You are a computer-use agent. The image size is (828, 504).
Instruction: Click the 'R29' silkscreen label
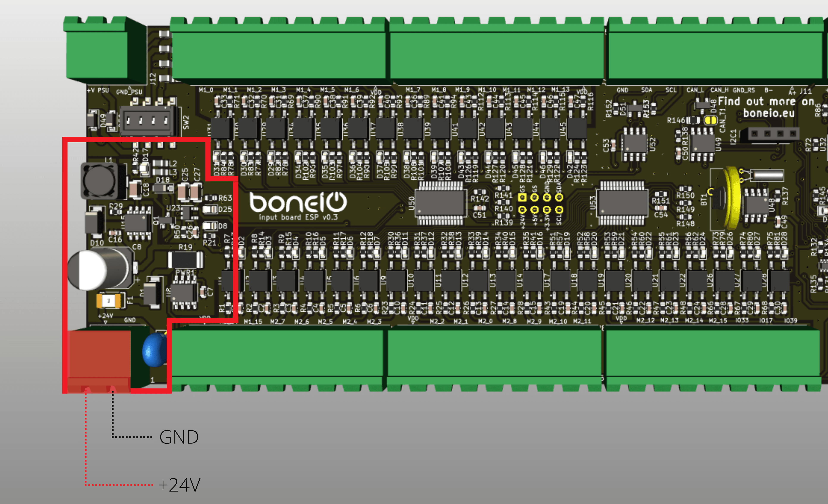pyautogui.click(x=116, y=206)
